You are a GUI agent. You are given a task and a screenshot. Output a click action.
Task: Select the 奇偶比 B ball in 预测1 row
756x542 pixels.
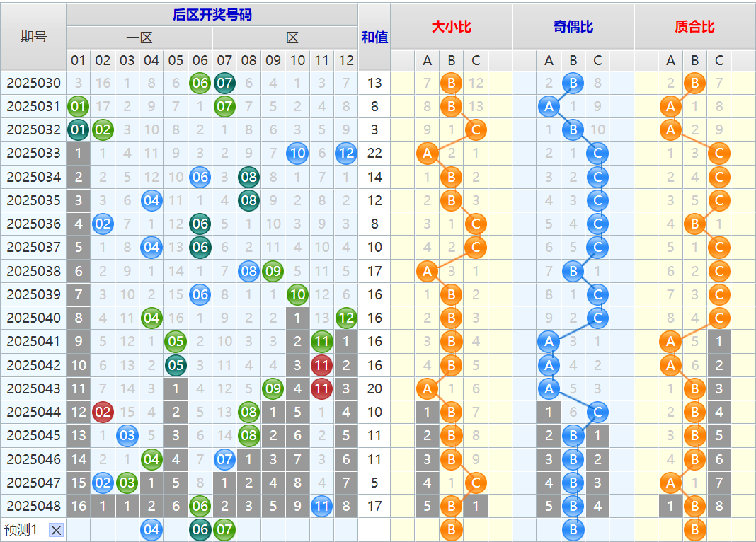tap(573, 529)
